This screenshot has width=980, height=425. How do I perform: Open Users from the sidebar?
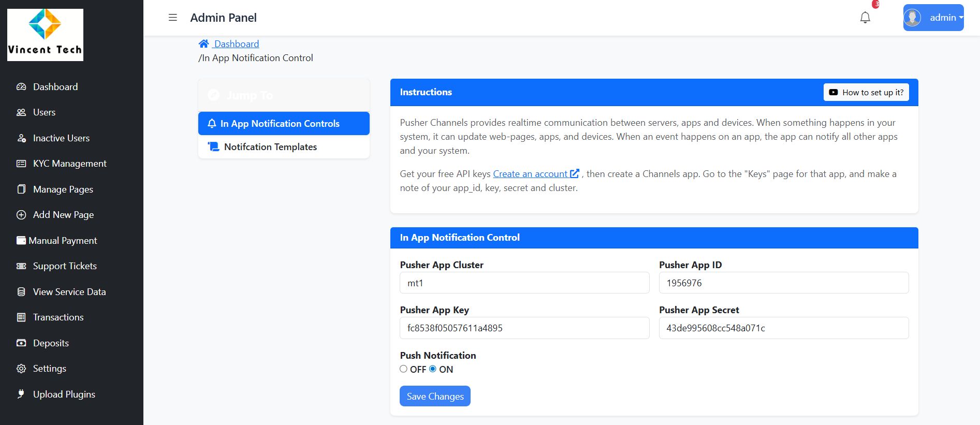pos(44,112)
